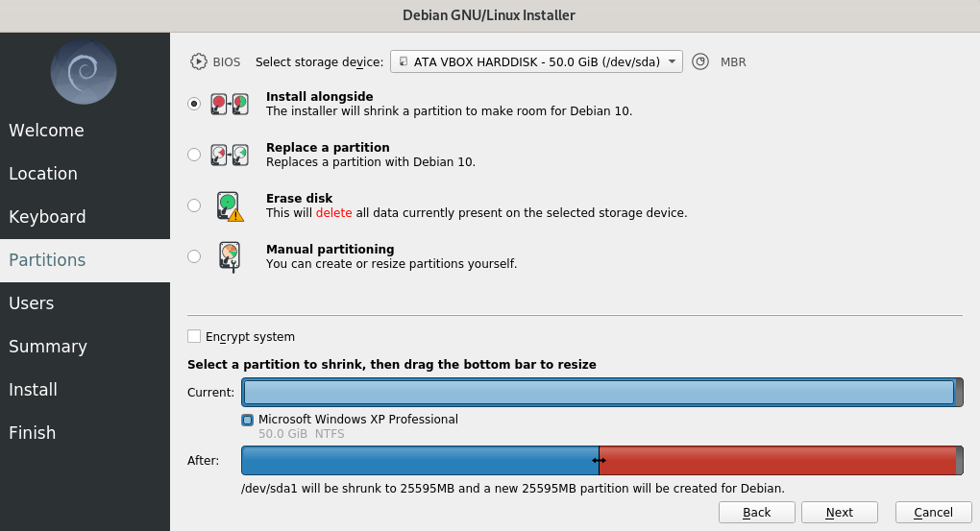Image resolution: width=980 pixels, height=531 pixels.
Task: Click the partition resize handle in After bar
Action: coord(599,460)
